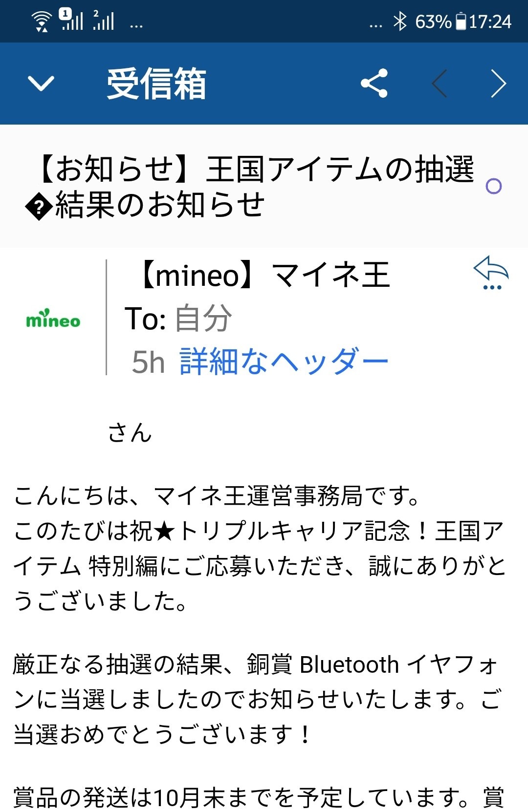Tap the 5h timestamp
Image resolution: width=528 pixels, height=812 pixels.
pos(148,363)
